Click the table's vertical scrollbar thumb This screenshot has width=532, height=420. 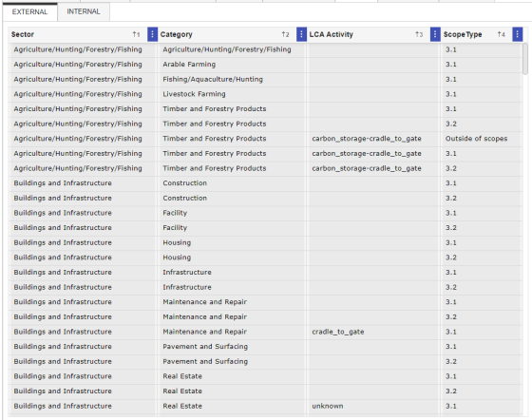[525, 59]
